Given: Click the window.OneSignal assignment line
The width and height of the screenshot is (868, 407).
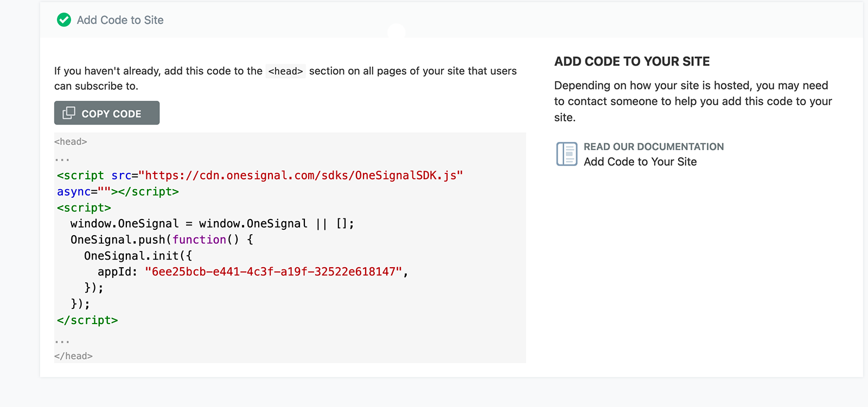Looking at the screenshot, I should [x=212, y=224].
